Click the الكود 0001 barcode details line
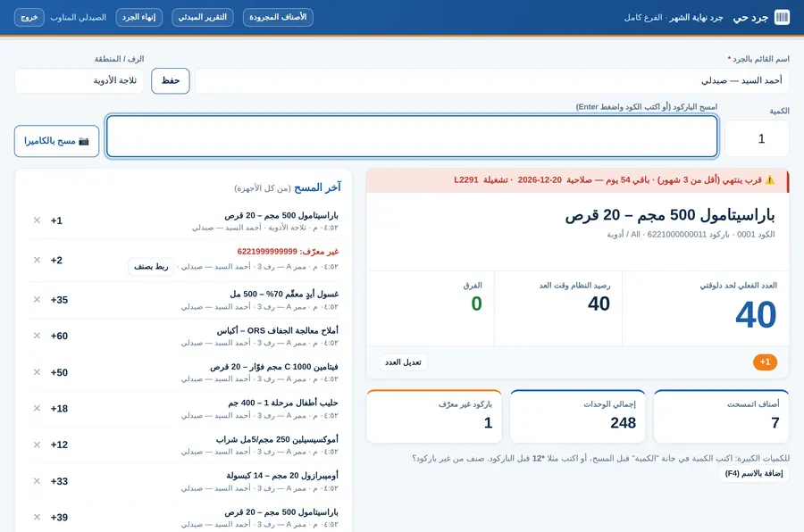The height and width of the screenshot is (532, 804). tap(691, 234)
